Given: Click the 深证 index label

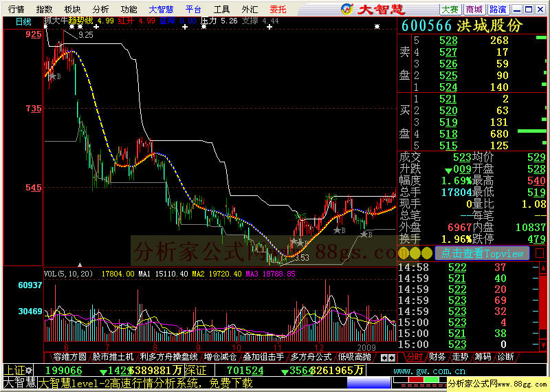Looking at the screenshot, I should point(195,371).
